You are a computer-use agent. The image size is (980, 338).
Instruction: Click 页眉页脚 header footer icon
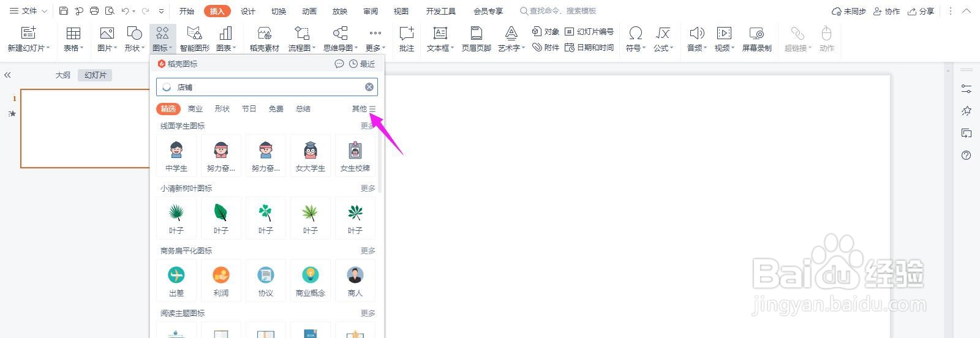(476, 33)
